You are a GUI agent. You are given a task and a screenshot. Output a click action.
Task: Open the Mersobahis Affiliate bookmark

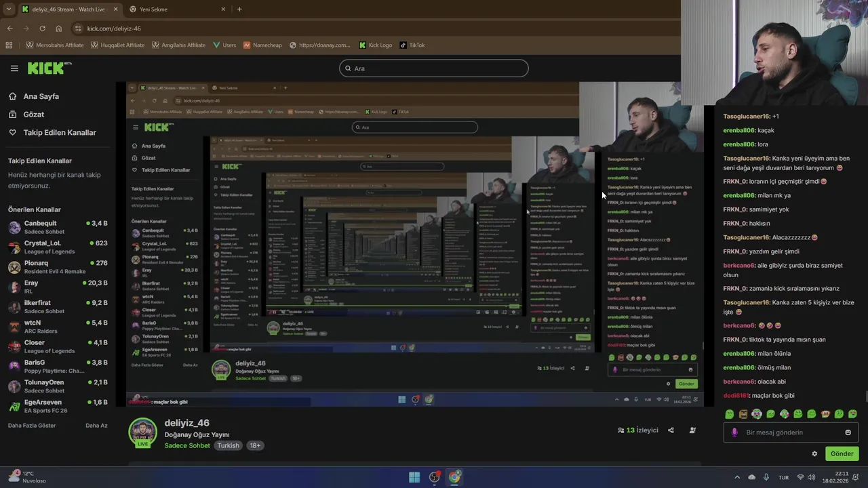(x=54, y=45)
